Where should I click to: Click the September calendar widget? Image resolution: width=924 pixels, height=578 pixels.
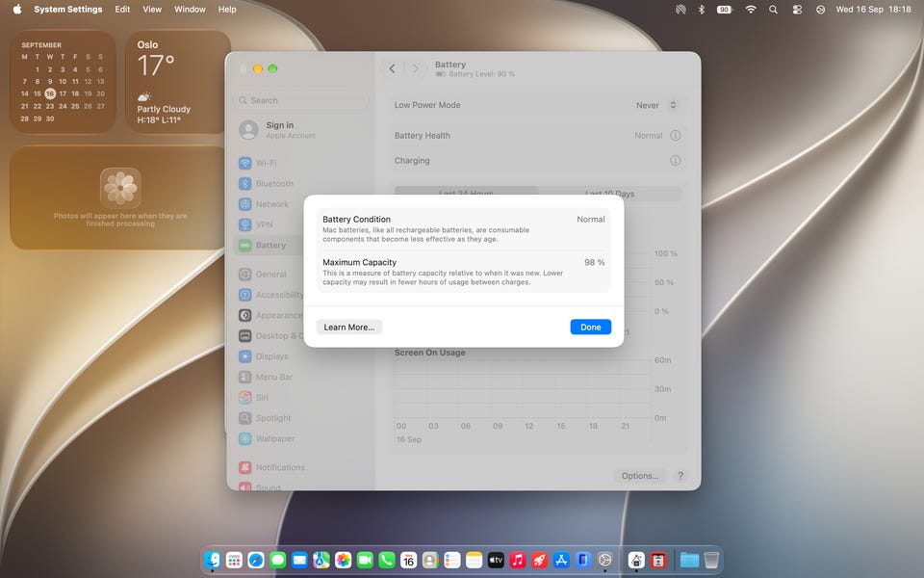tap(63, 82)
